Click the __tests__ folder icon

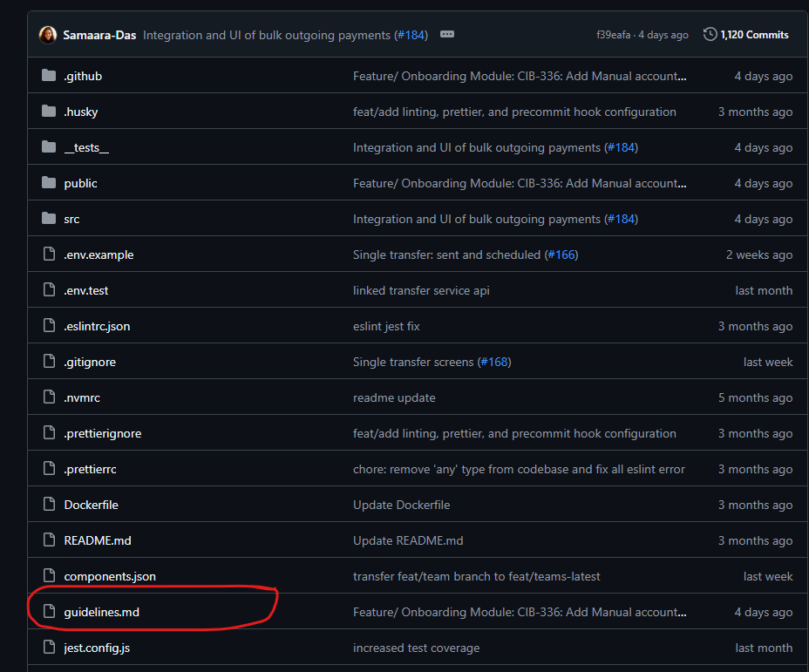pyautogui.click(x=49, y=147)
